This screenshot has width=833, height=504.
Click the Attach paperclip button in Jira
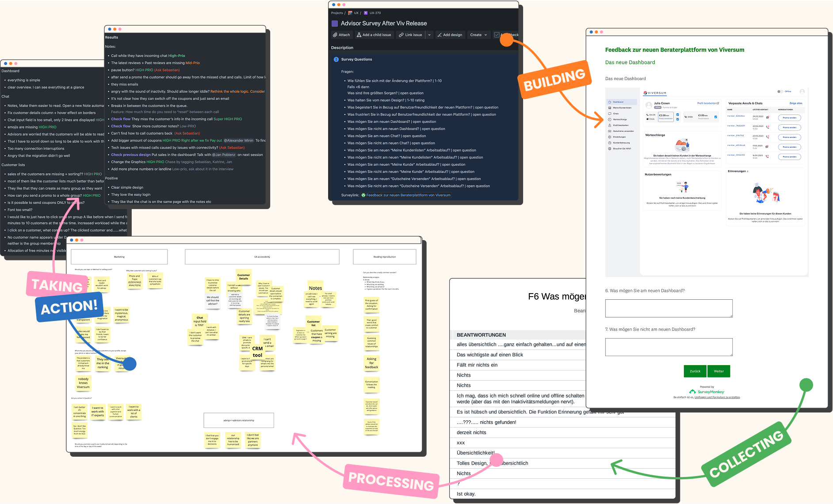(341, 34)
